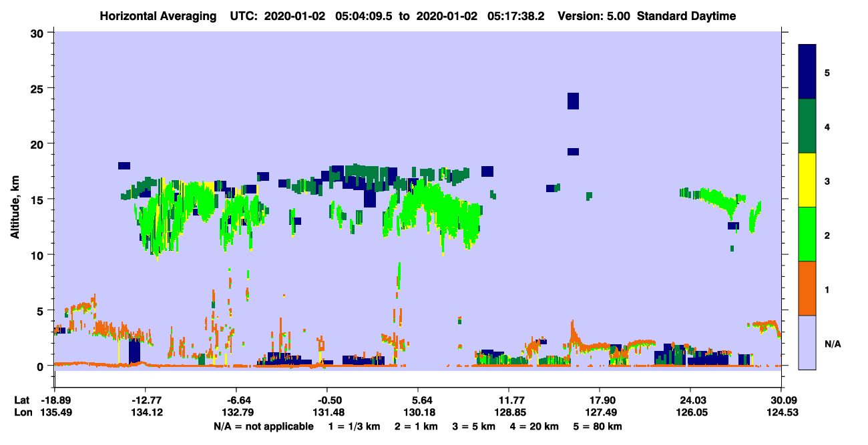Screen dimensions: 868x445
Task: Click the '5 = 80 km' legend note
Action: coord(599,426)
